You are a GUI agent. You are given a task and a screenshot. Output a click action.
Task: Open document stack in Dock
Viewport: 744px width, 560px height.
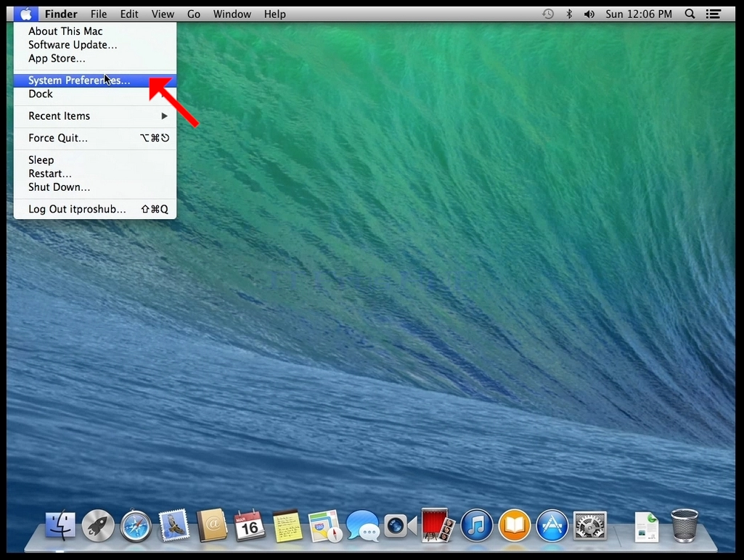pos(647,527)
